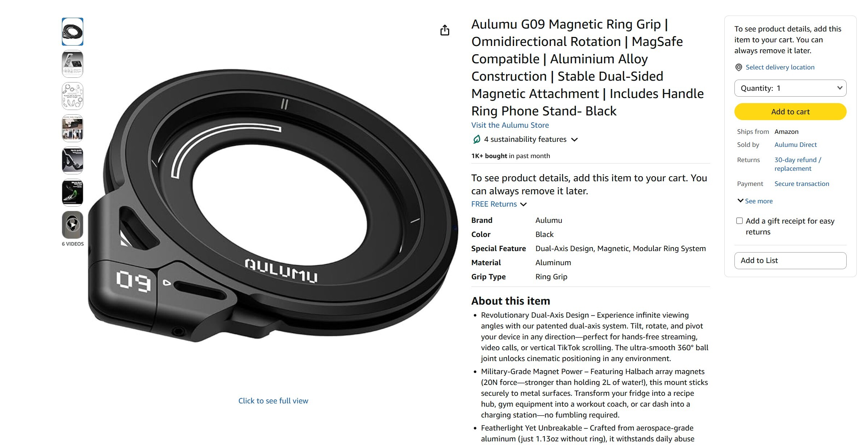Image resolution: width=868 pixels, height=445 pixels.
Task: Click the Add to List button
Action: (790, 260)
